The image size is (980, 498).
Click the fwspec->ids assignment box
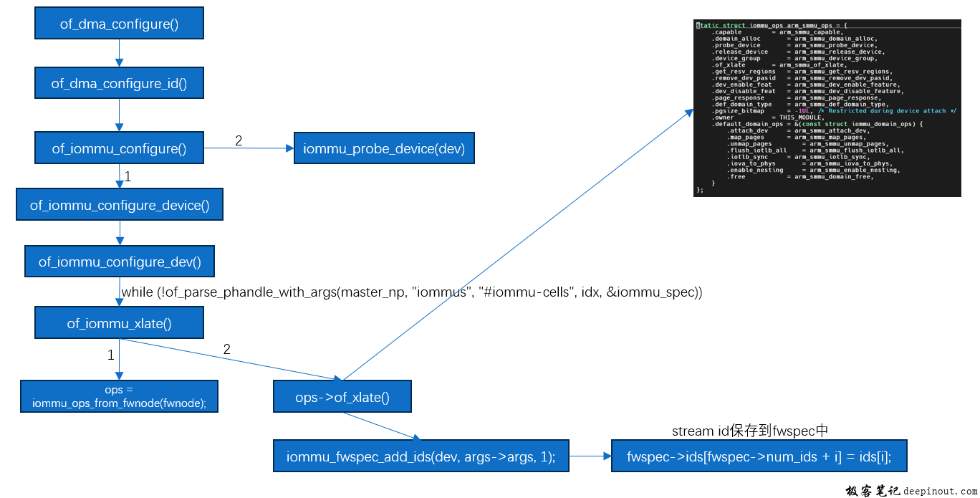click(x=759, y=456)
